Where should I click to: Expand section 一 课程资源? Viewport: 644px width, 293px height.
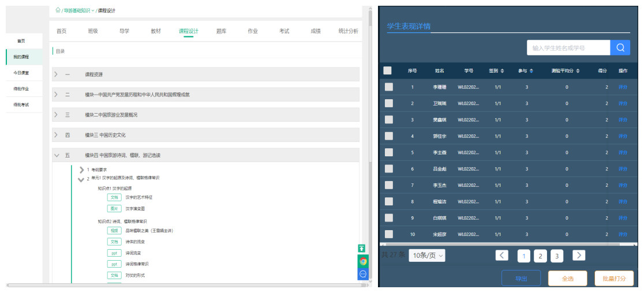(x=56, y=74)
